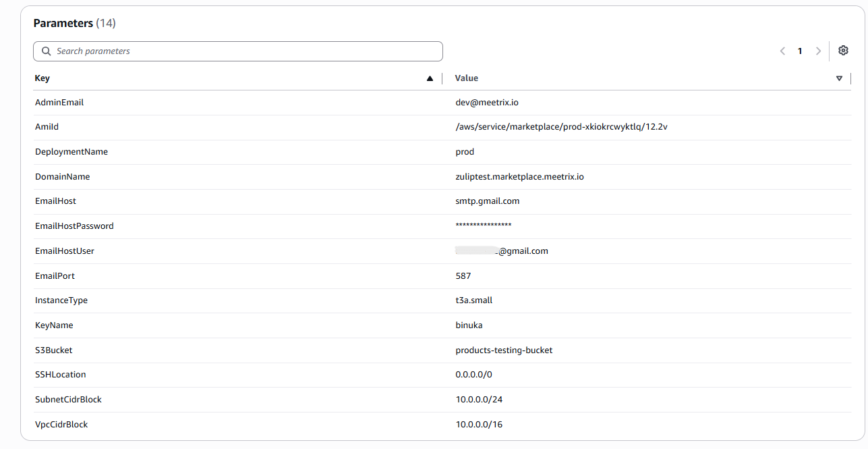Viewport: 868px width, 449px height.
Task: Focus the Search parameters field
Action: point(238,51)
